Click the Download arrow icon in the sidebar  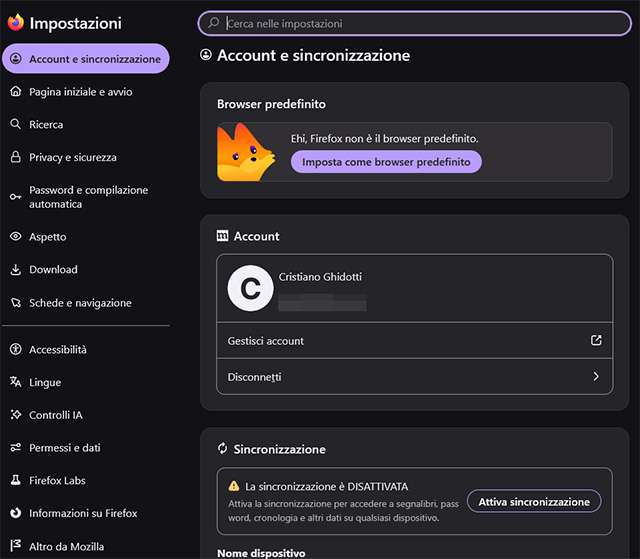[x=16, y=269]
